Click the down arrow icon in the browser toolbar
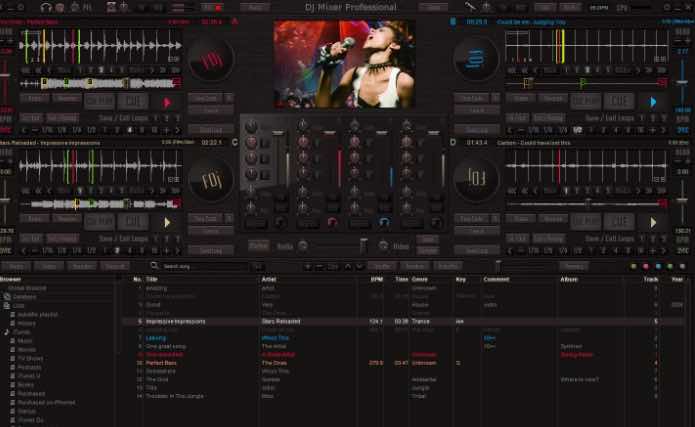Viewport: 695px width, 427px height. (359, 266)
